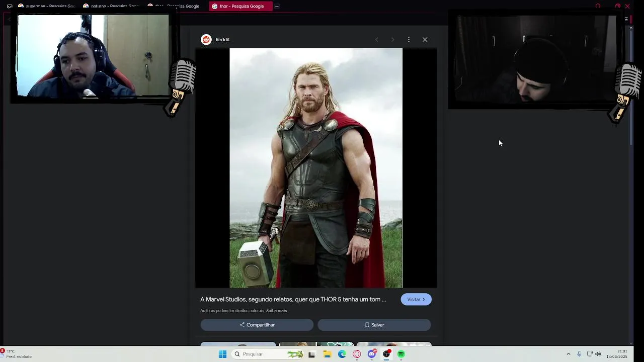Open OBS Studio from the taskbar
Image resolution: width=644 pixels, height=362 pixels.
(x=386, y=354)
